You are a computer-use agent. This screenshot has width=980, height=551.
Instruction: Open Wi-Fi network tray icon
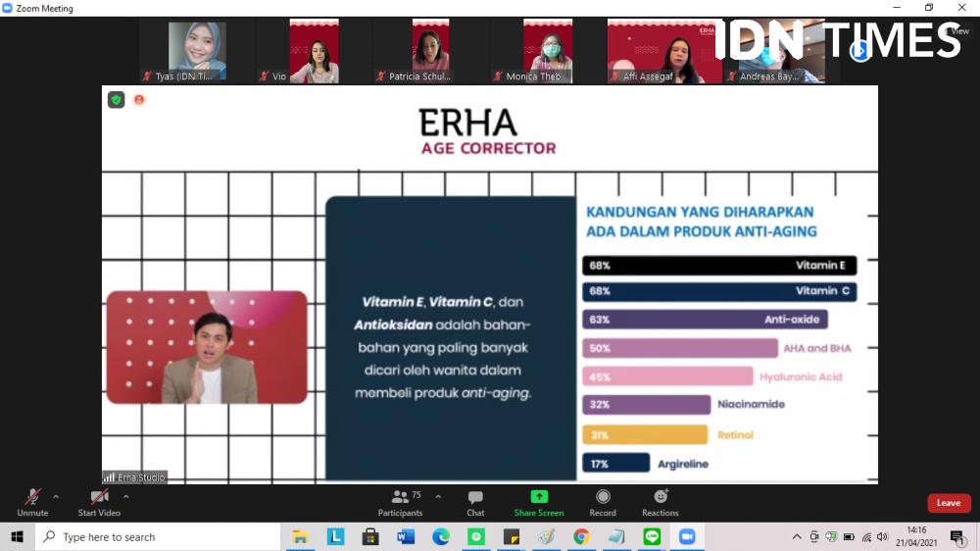[x=866, y=536]
